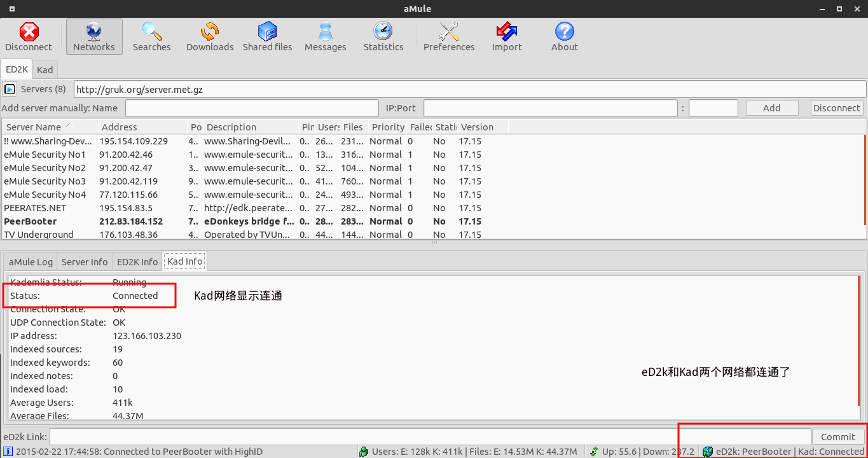This screenshot has width=868, height=458.
Task: Click the IP address input field
Action: coord(551,108)
